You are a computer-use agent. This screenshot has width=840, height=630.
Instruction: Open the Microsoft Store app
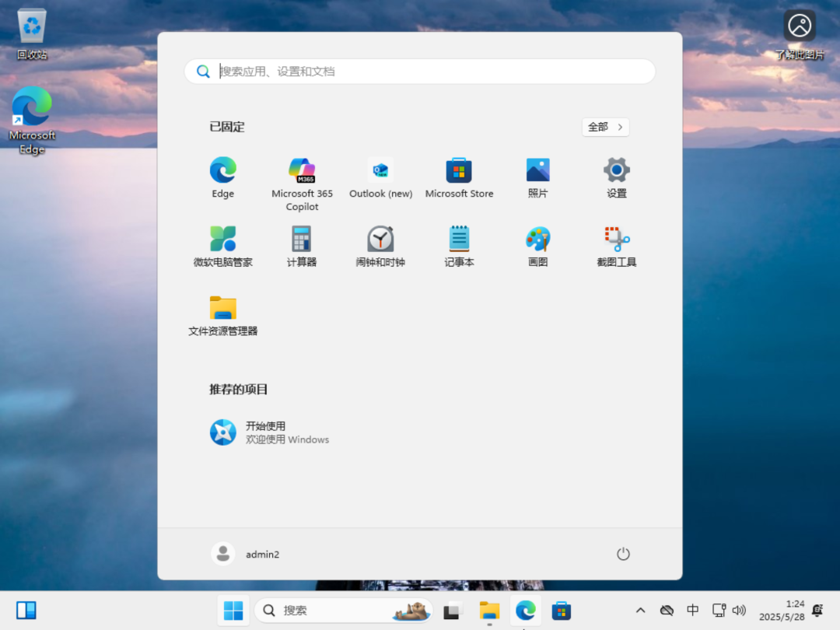pos(459,173)
